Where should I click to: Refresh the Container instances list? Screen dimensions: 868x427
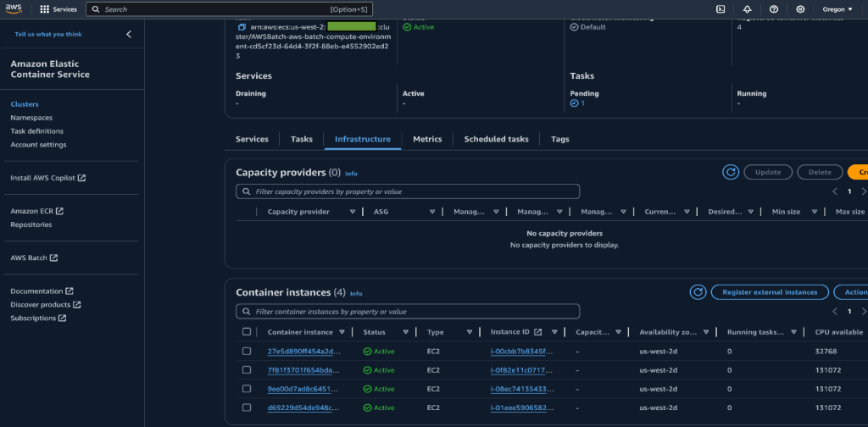coord(698,292)
